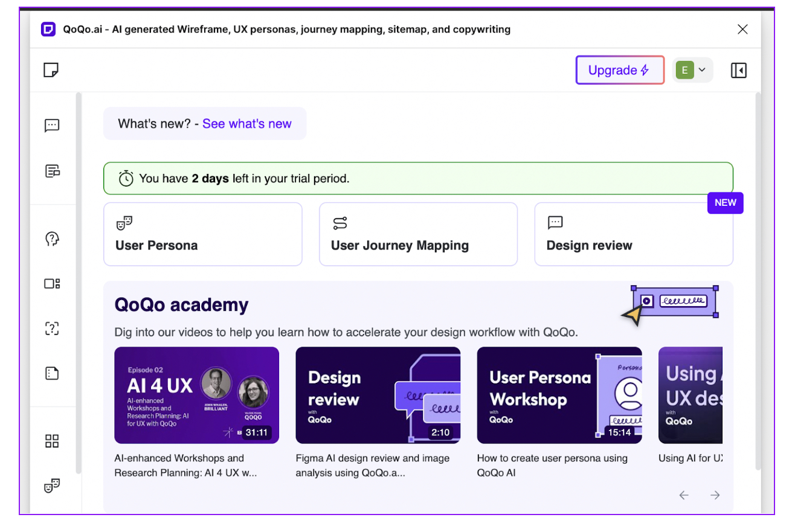Click the document page icon in the sidebar
This screenshot has height=532, width=792.
click(51, 373)
